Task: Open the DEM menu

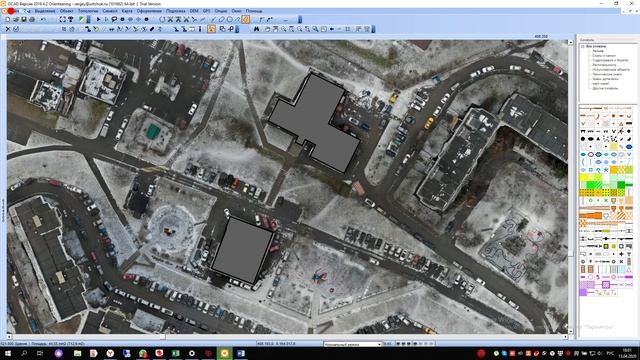Action: (194, 11)
